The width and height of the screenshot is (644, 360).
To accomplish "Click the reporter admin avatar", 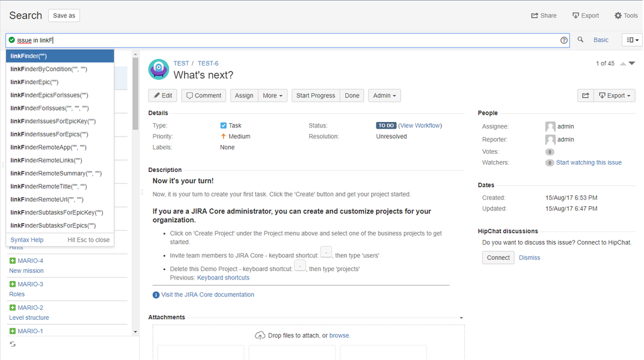I will 550,139.
